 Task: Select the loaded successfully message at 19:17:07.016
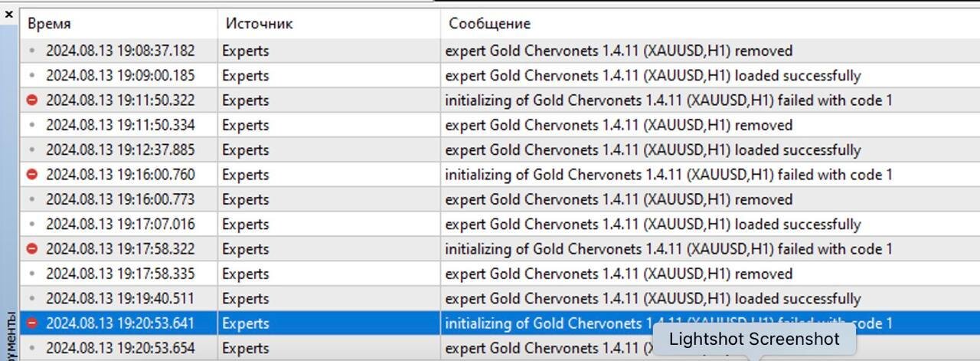click(653, 225)
